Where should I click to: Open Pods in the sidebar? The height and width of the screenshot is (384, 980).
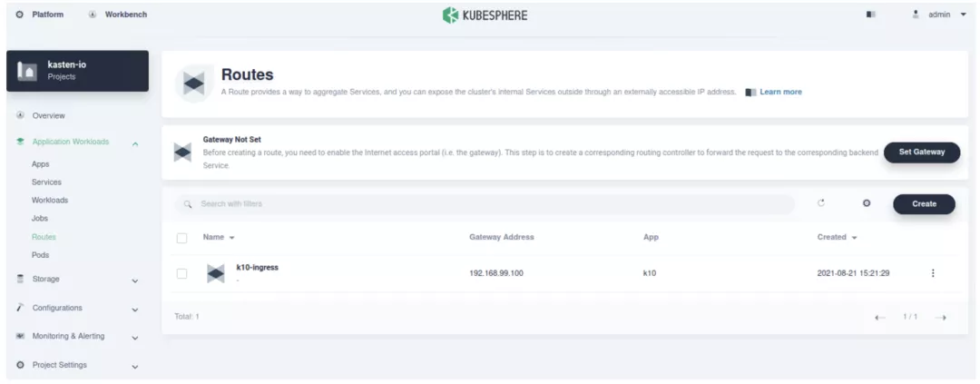41,255
